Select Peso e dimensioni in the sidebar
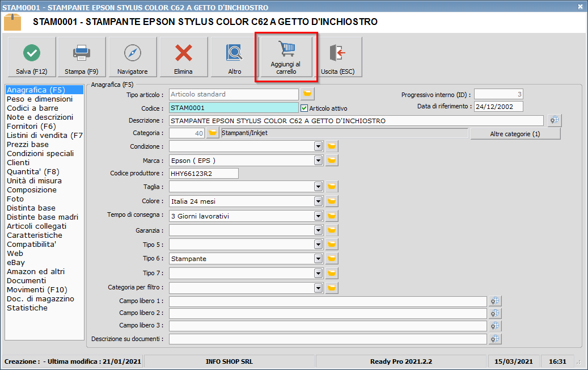Image resolution: width=588 pixels, height=370 pixels. point(40,99)
